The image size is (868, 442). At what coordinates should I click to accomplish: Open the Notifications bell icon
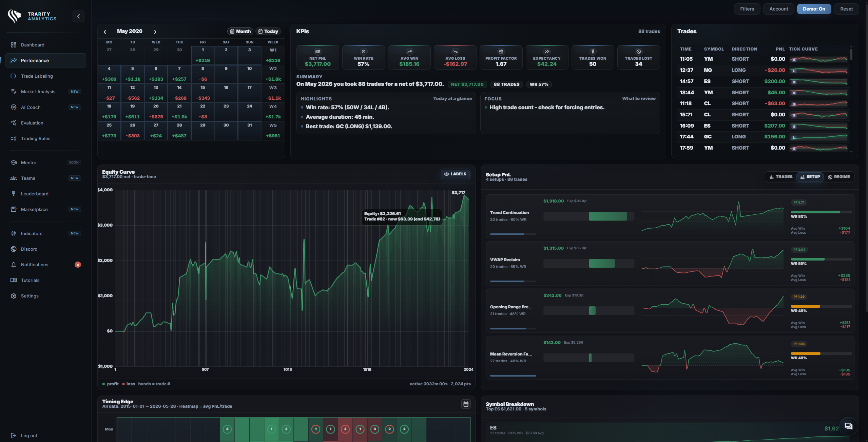point(14,265)
